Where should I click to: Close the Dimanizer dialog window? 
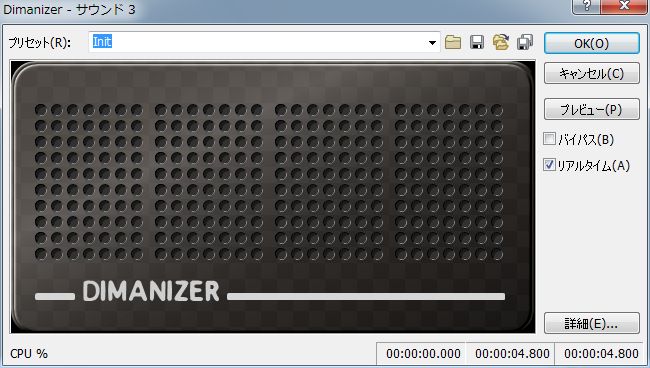click(623, 6)
